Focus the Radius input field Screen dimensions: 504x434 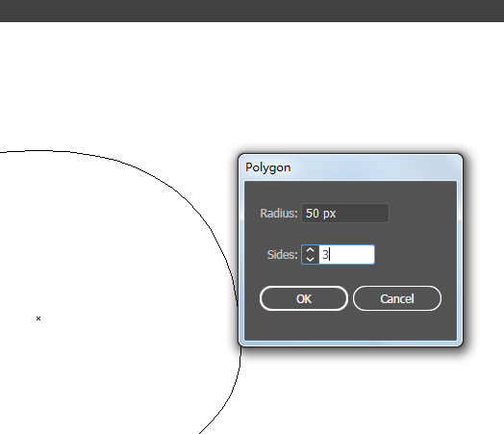tap(345, 213)
